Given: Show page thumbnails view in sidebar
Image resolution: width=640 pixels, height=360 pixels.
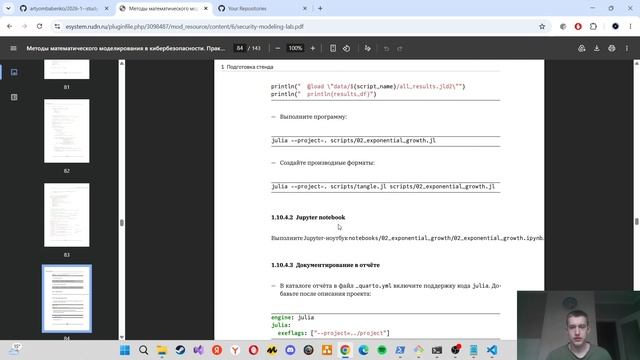Looking at the screenshot, I should pos(14,72).
